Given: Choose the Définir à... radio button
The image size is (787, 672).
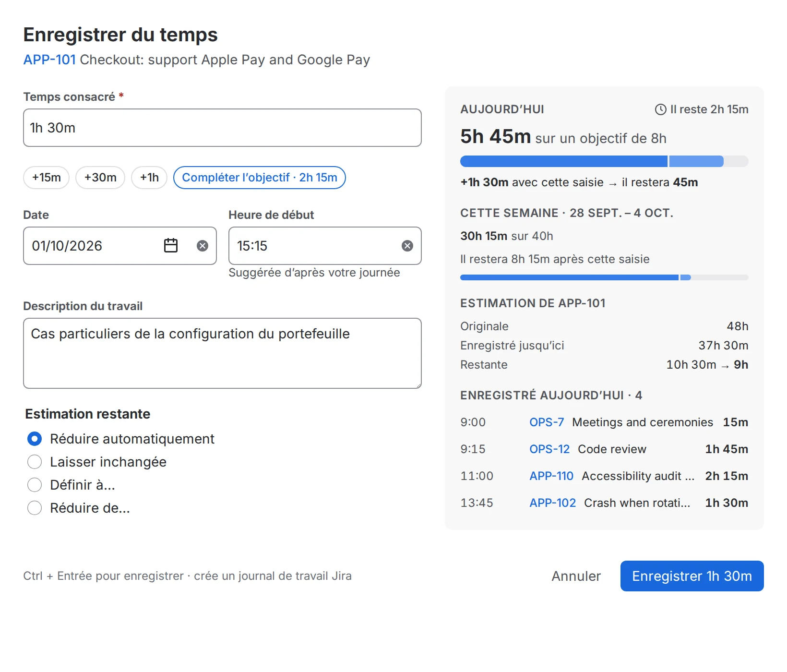Looking at the screenshot, I should pyautogui.click(x=35, y=485).
